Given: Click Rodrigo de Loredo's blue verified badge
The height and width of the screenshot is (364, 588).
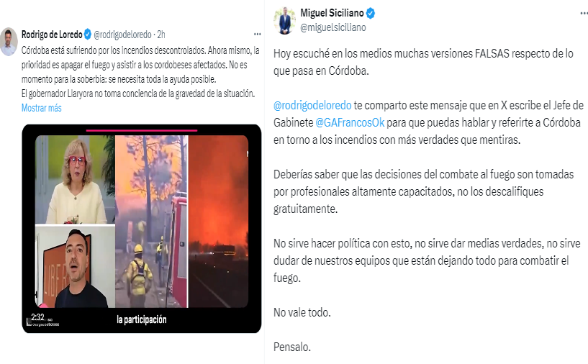Looking at the screenshot, I should coord(87,35).
